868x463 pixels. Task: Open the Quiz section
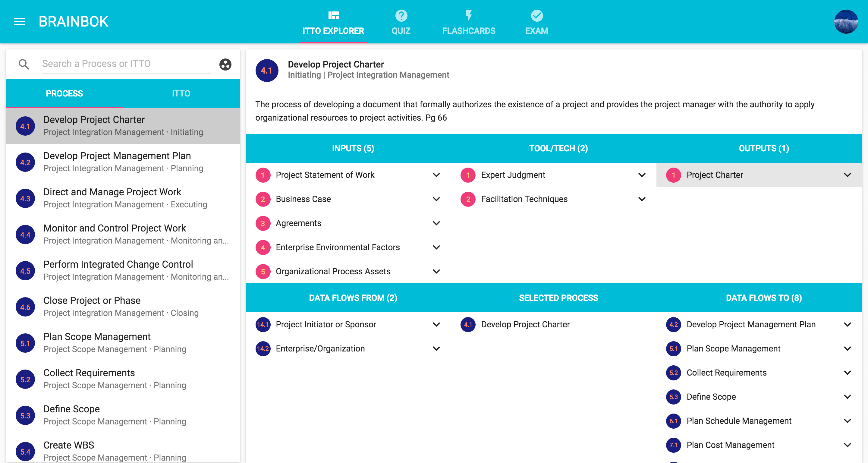400,22
